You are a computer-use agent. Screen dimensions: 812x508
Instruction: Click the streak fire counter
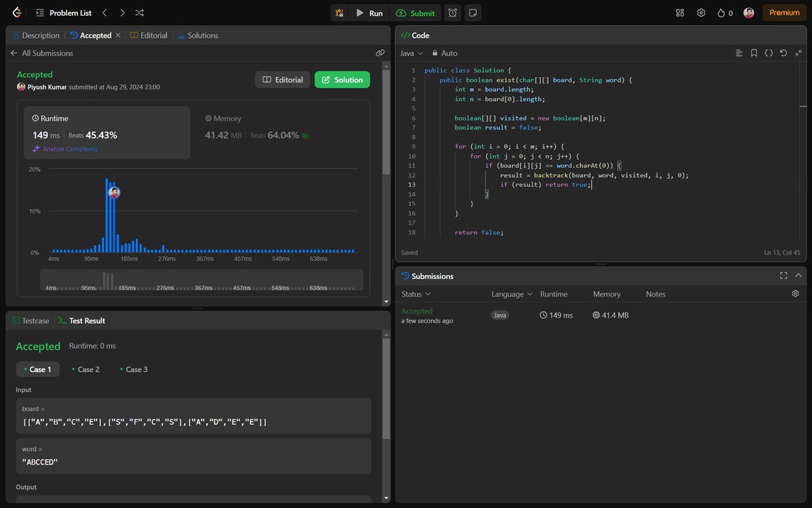click(x=725, y=13)
